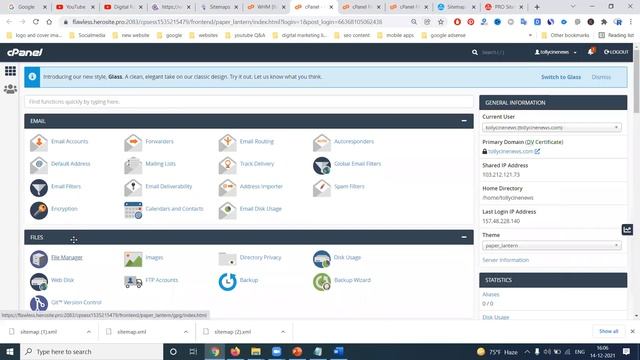This screenshot has width=640, height=360.
Task: Open the Server Information link
Action: click(x=505, y=260)
